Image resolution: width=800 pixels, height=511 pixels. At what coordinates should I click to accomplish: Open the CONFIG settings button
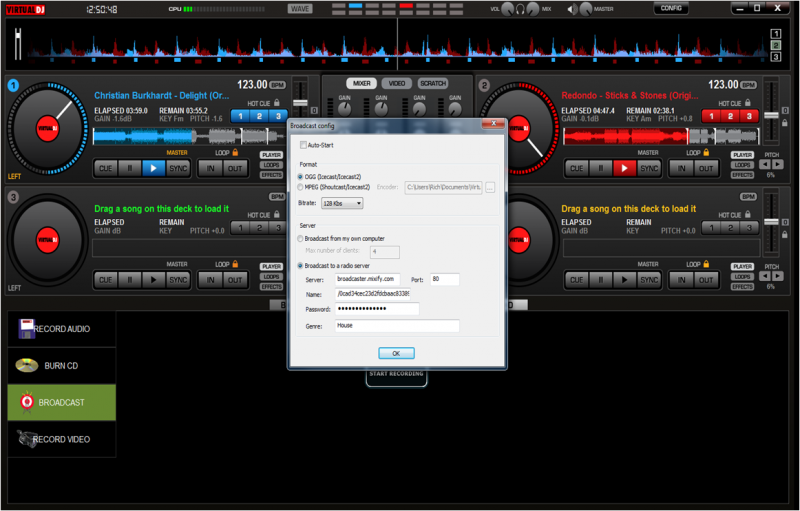pyautogui.click(x=672, y=8)
